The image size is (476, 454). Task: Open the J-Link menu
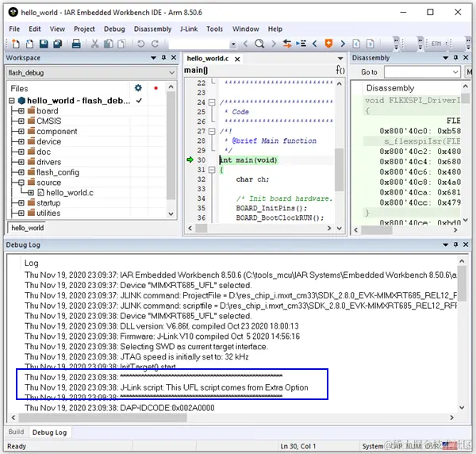[x=189, y=29]
